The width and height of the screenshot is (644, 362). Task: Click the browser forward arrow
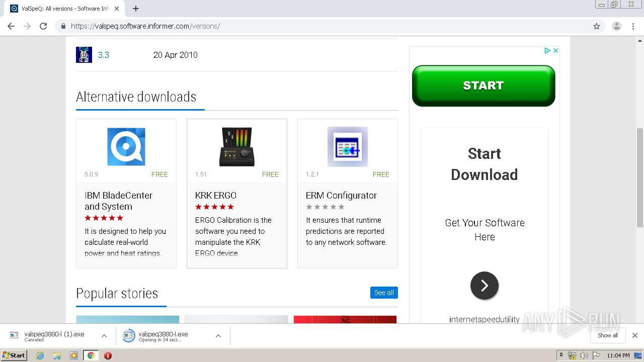[x=27, y=26]
